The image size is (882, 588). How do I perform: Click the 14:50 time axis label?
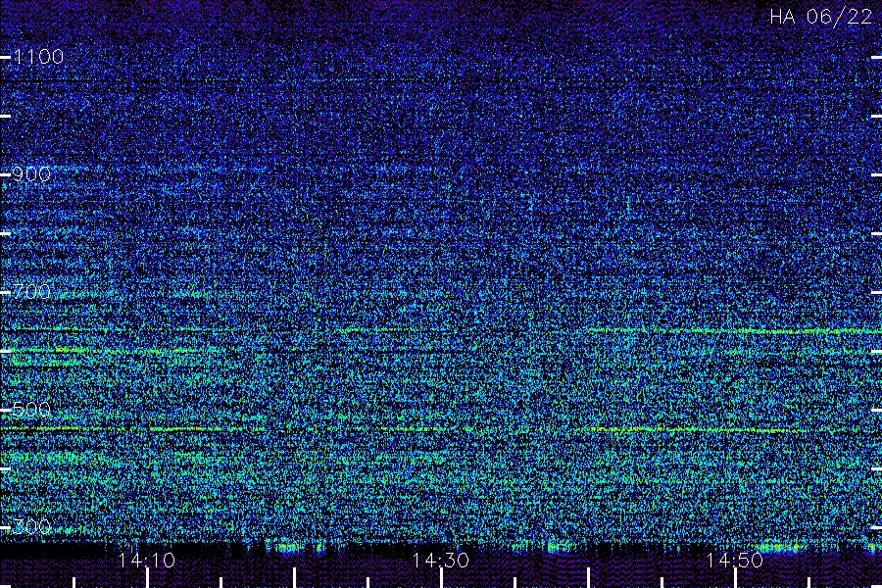point(735,561)
